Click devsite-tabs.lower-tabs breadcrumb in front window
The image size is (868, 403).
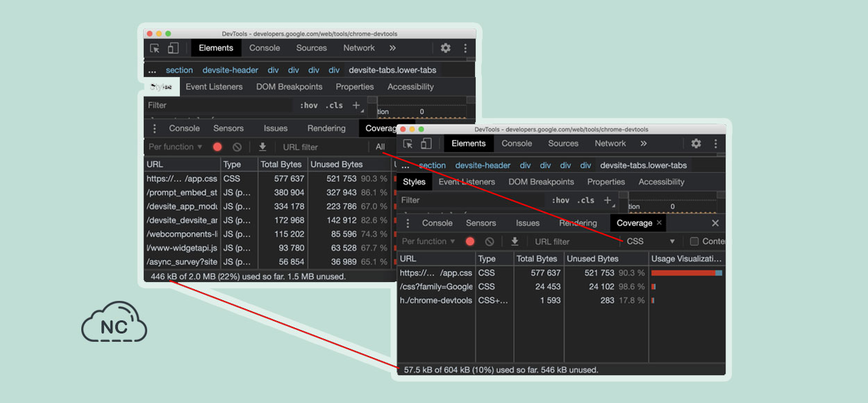pyautogui.click(x=644, y=165)
